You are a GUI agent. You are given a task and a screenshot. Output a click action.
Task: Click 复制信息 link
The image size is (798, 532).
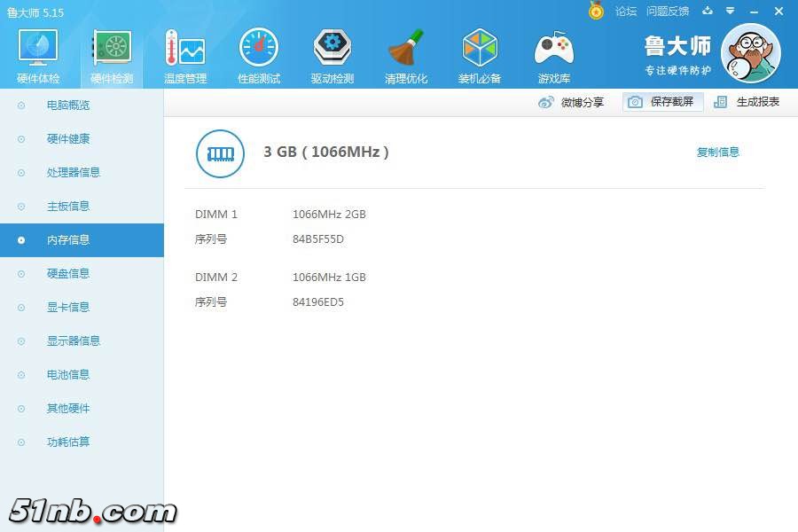(x=717, y=153)
